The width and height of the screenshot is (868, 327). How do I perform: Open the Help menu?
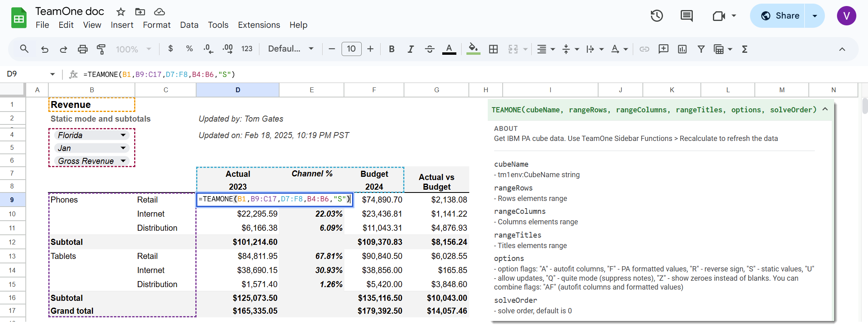click(298, 25)
